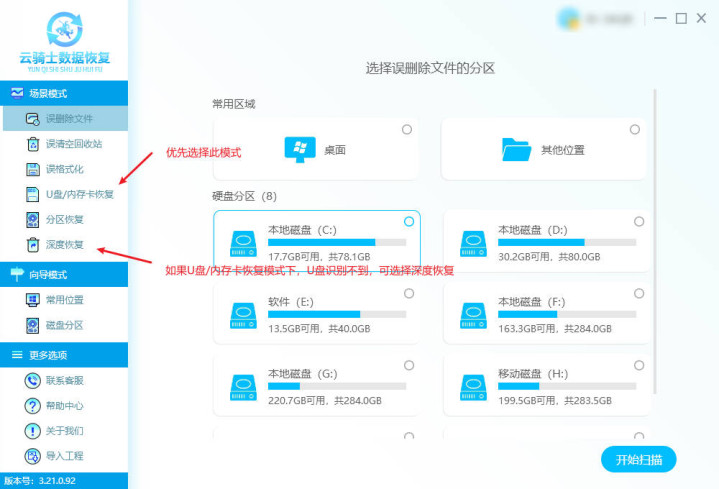Click the 本地磁盘 (G:) label text
Screen dimensions: 719x489
pyautogui.click(x=303, y=374)
